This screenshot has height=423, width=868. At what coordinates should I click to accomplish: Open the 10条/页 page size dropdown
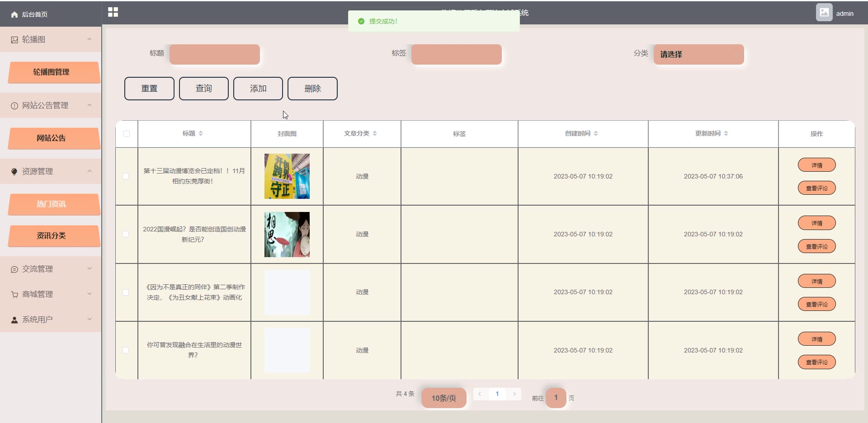point(443,398)
